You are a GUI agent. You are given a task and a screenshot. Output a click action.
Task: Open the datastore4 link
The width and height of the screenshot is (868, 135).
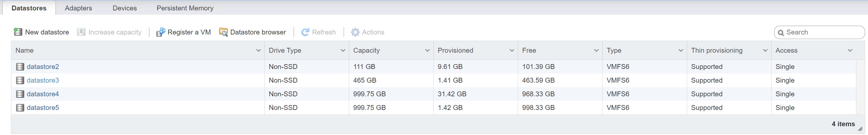(43, 94)
